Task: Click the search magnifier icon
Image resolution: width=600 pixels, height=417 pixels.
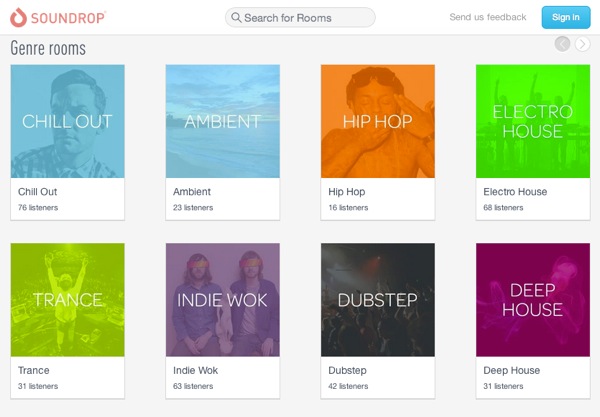Action: (x=235, y=18)
